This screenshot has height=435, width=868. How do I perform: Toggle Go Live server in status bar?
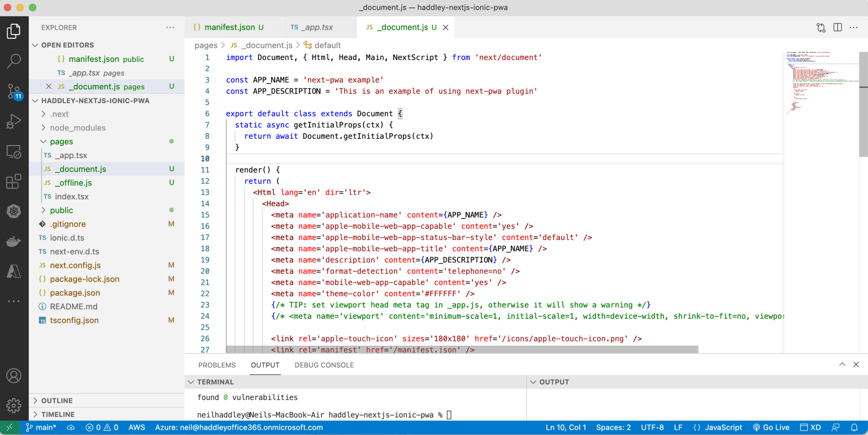point(771,427)
